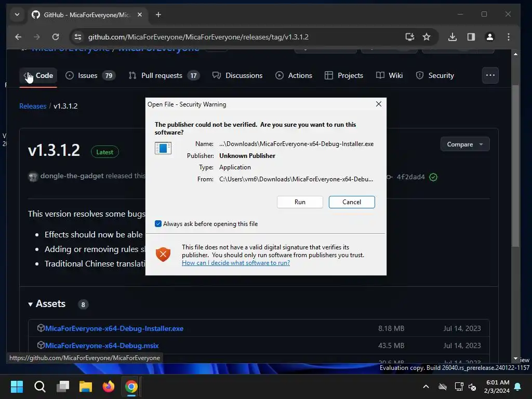Screen dimensions: 532x399
Task: Switch to the Code tab
Action: coord(38,75)
